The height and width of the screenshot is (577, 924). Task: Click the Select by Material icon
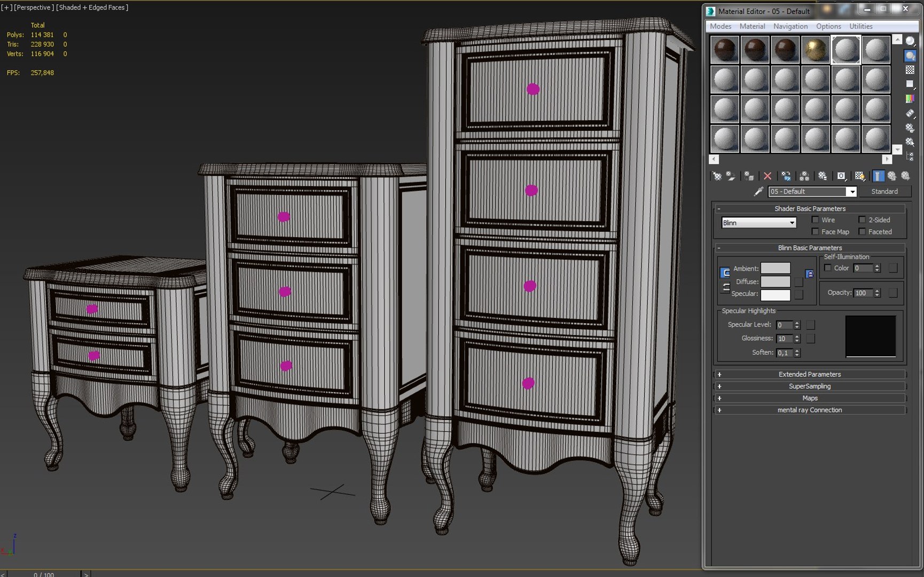910,142
